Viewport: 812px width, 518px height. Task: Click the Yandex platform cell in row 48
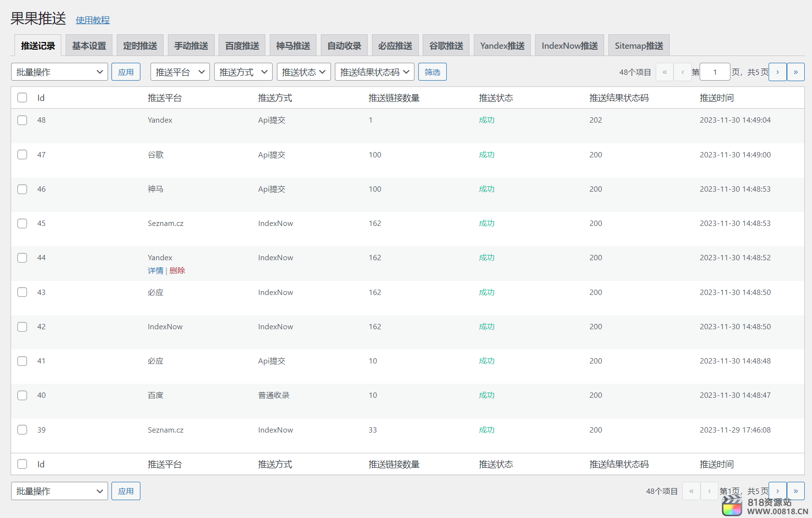coord(160,120)
